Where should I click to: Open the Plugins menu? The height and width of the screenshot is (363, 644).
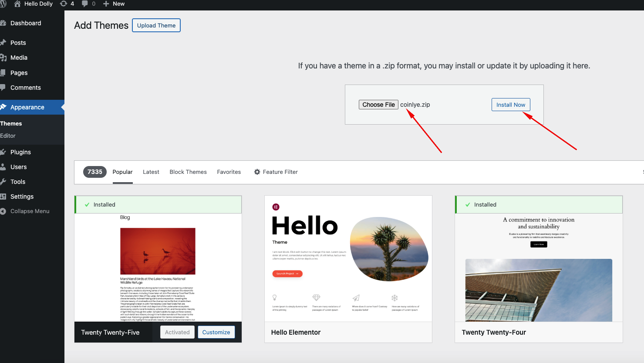(x=32, y=152)
